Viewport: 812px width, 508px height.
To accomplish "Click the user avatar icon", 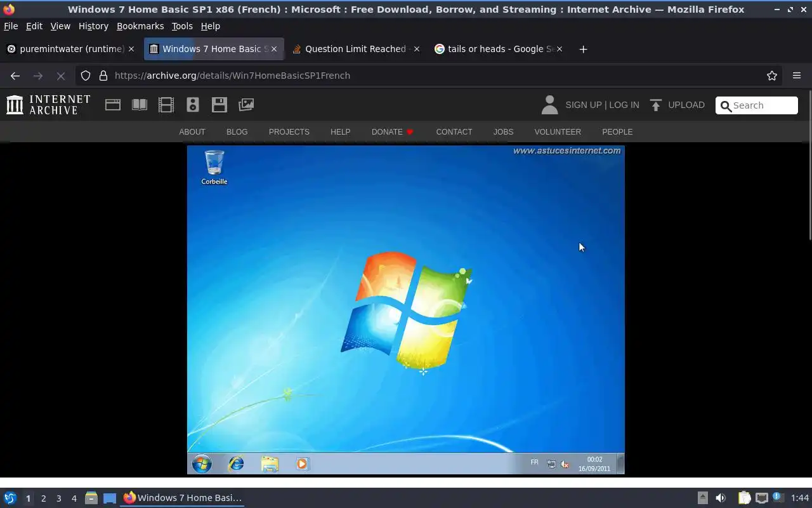I will click(x=549, y=105).
